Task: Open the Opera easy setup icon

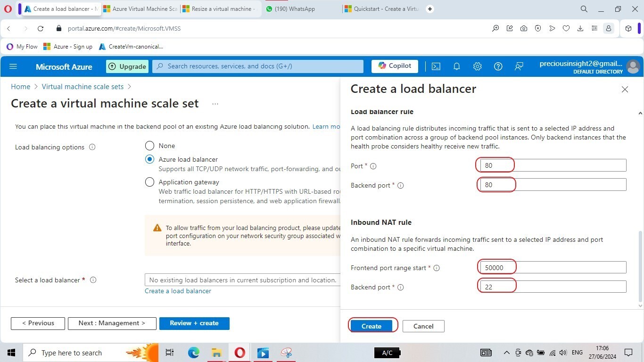Action: click(594, 28)
